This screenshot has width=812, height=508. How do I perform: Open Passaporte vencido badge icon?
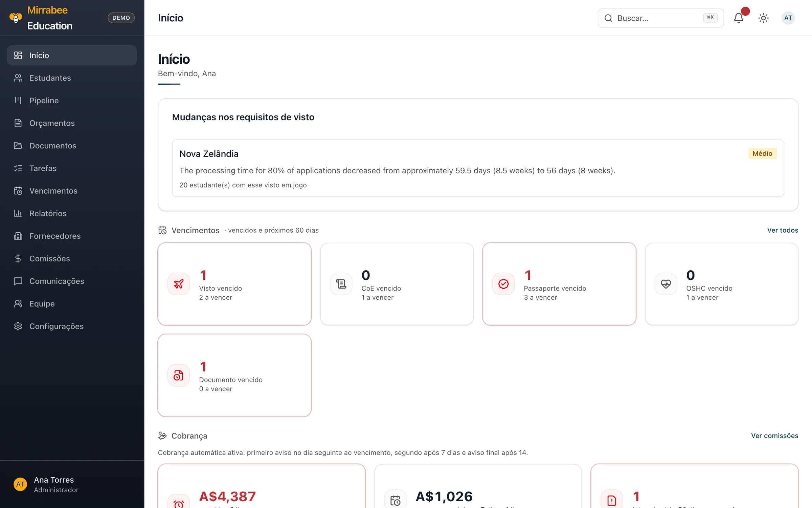pyautogui.click(x=503, y=284)
